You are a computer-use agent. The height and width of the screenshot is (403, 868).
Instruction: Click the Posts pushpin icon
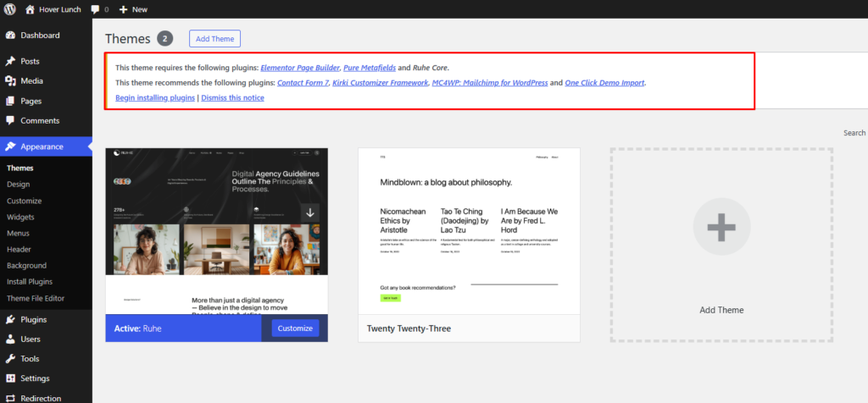[x=10, y=61]
